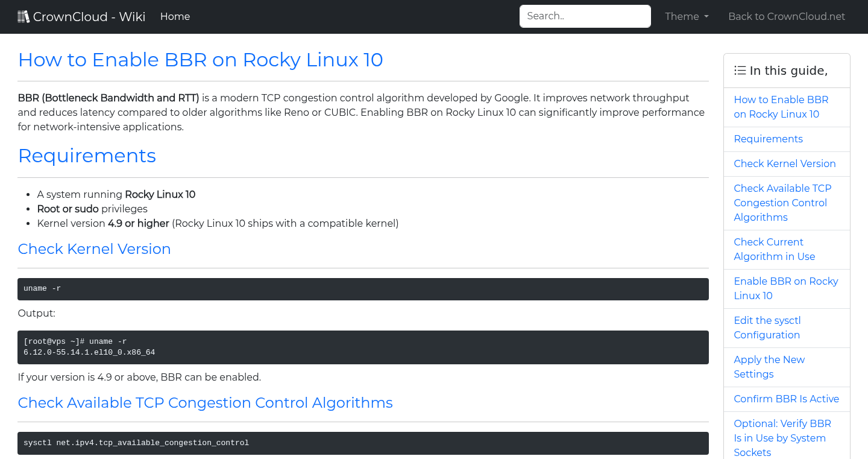Open "Check Kernel Version" in the sidebar
Viewport: 868px width, 459px height.
785,163
